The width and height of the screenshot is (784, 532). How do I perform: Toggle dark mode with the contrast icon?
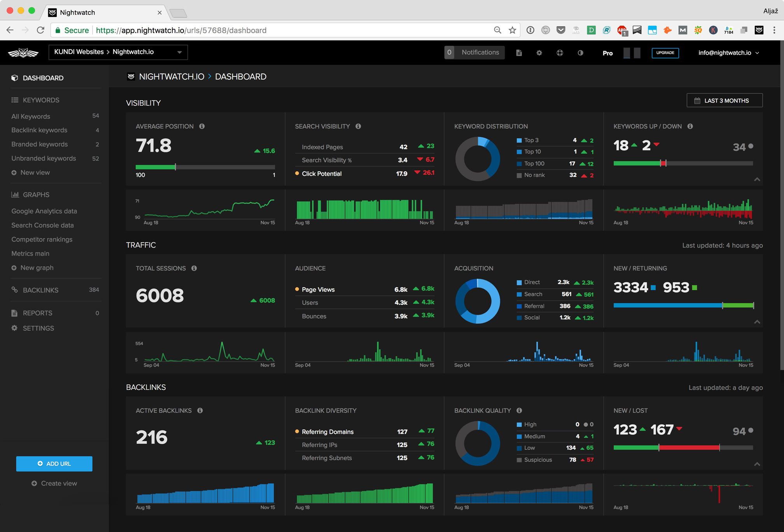coord(581,52)
